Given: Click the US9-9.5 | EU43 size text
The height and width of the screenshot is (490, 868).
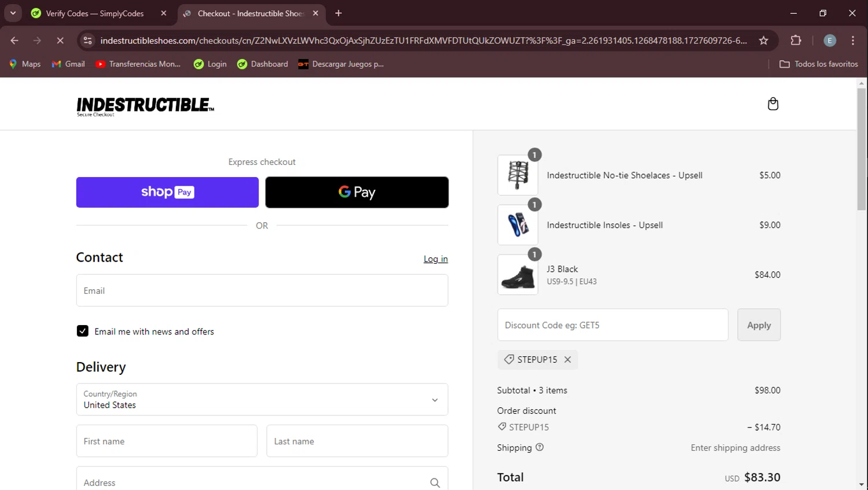Looking at the screenshot, I should tap(572, 282).
